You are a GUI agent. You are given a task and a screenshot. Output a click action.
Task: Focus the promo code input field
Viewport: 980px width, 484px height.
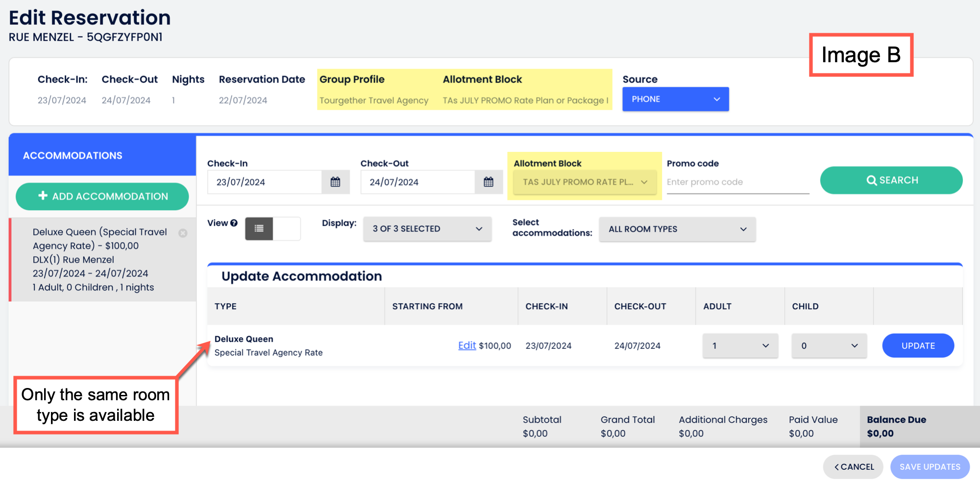coord(737,182)
